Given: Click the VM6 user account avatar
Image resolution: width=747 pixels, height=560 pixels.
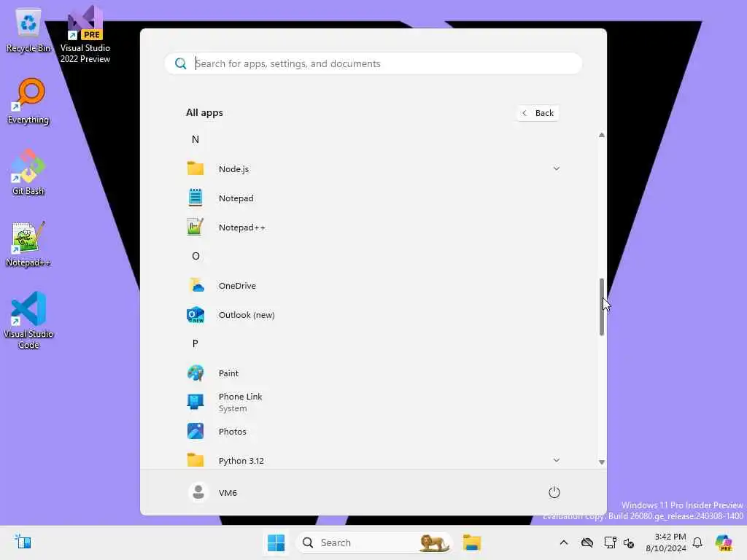Looking at the screenshot, I should tap(198, 492).
